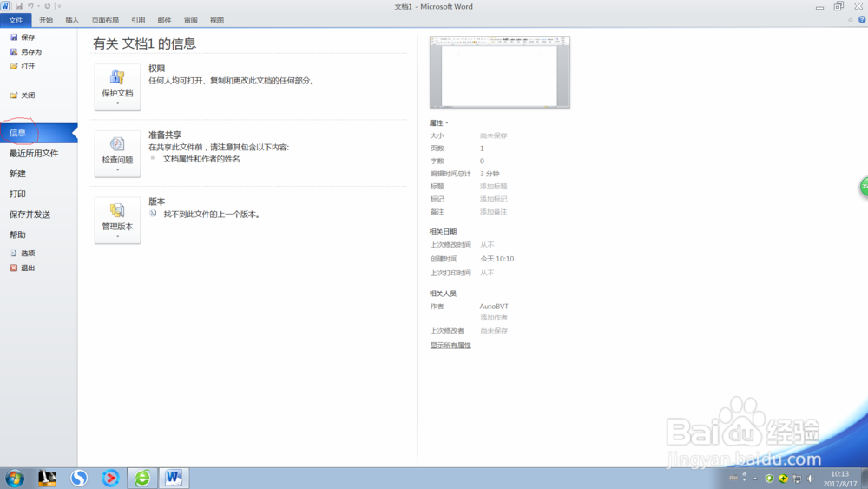Image resolution: width=868 pixels, height=489 pixels.
Task: Open the Sogou browser taskbar icon
Action: [79, 478]
